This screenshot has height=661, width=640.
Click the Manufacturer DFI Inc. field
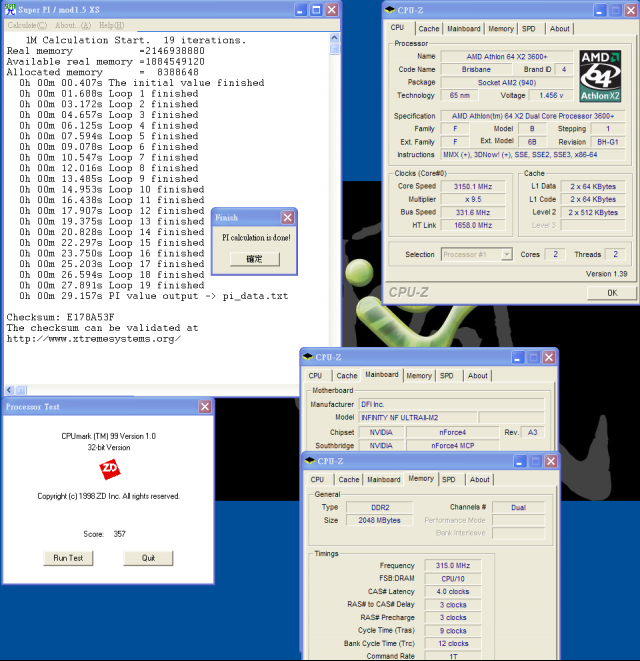point(451,404)
